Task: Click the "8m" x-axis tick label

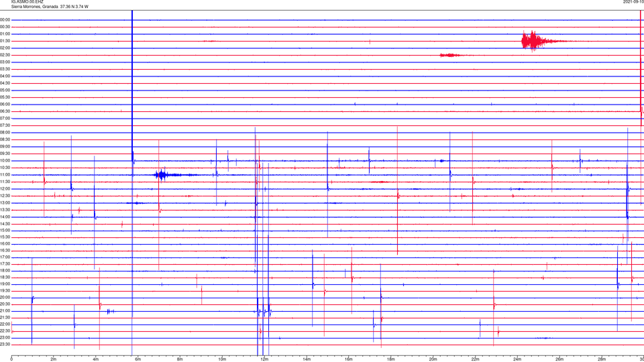Action: [x=180, y=359]
